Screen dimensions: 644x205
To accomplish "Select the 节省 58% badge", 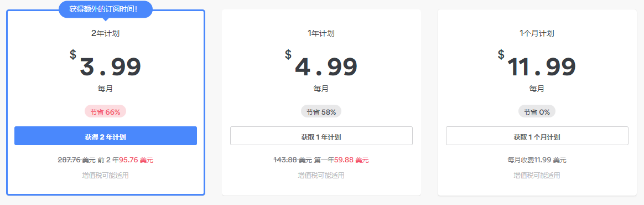I will [x=321, y=111].
